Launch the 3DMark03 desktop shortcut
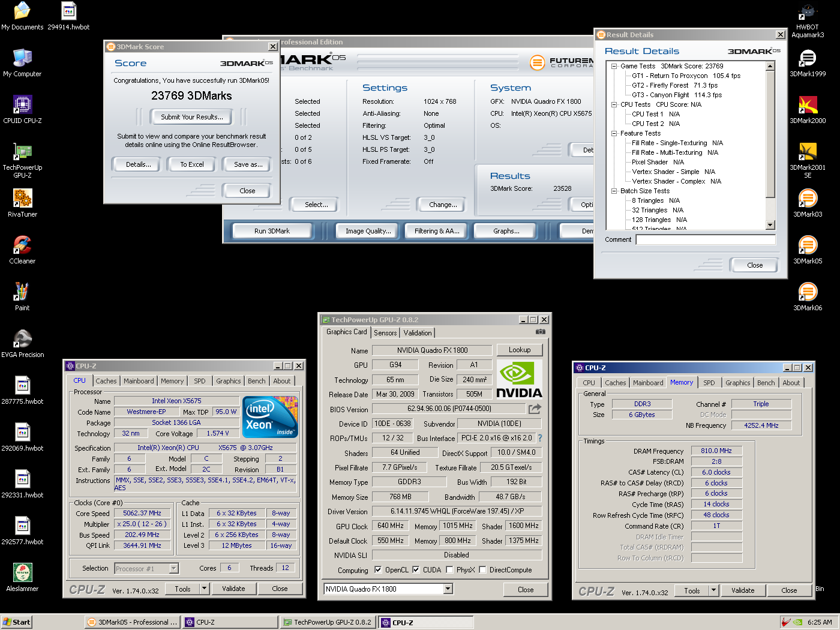 tap(808, 203)
